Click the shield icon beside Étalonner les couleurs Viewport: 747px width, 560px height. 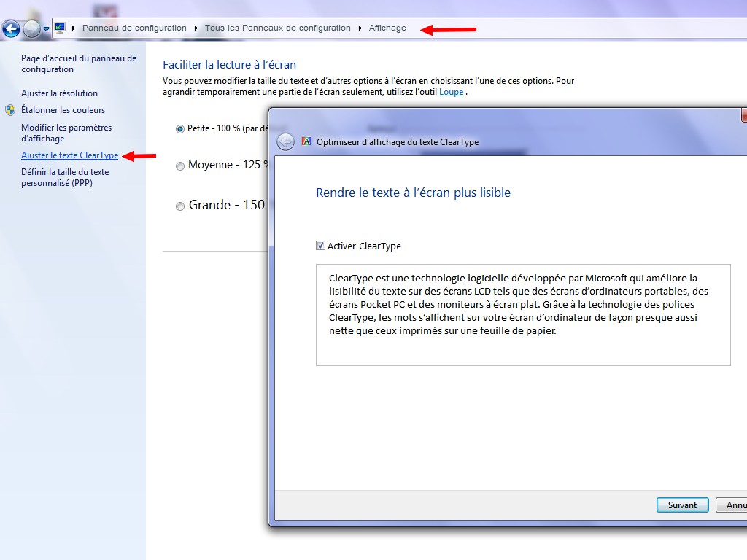10,110
